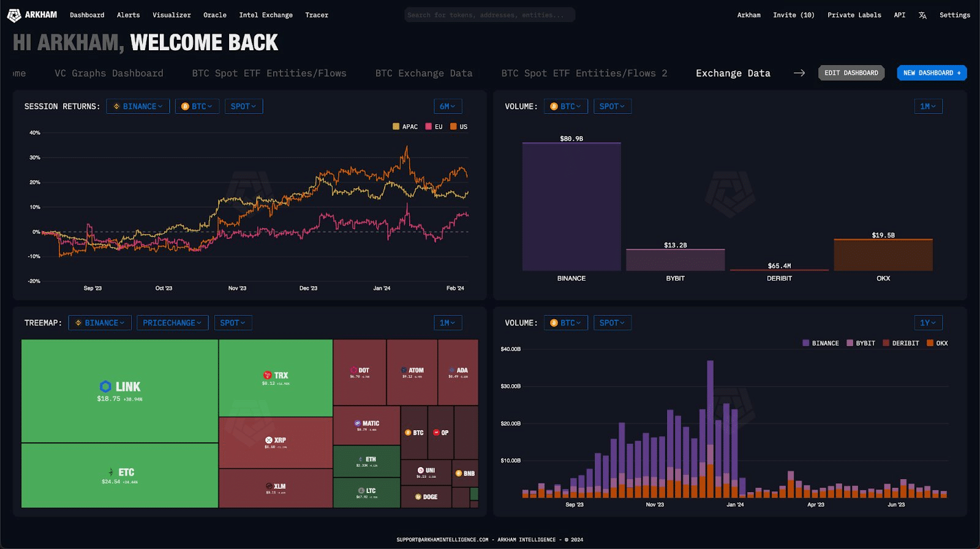Open SPOT dropdown in bottom Volume panel
This screenshot has height=549, width=980.
pyautogui.click(x=612, y=323)
